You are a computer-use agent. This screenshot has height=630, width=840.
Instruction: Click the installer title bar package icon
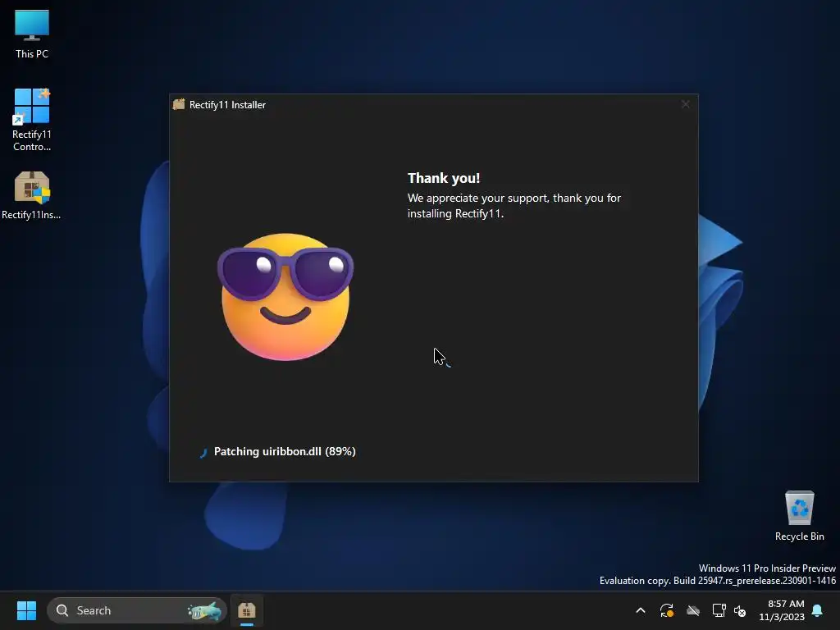click(178, 104)
